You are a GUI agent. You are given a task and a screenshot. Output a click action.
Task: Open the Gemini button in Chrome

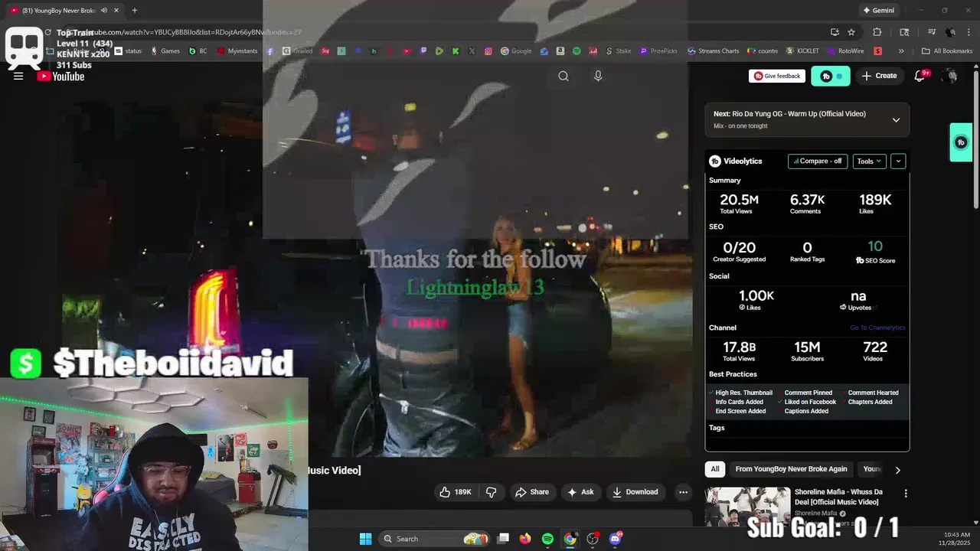click(878, 10)
